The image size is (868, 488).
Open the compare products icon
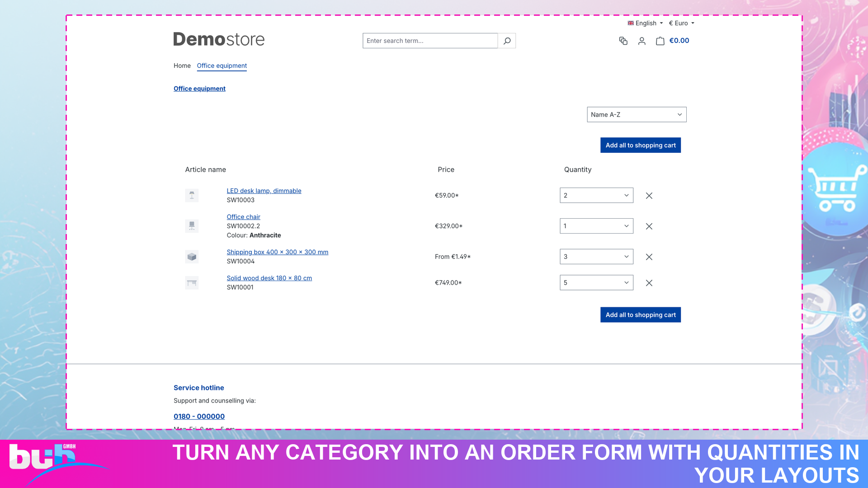tap(623, 41)
